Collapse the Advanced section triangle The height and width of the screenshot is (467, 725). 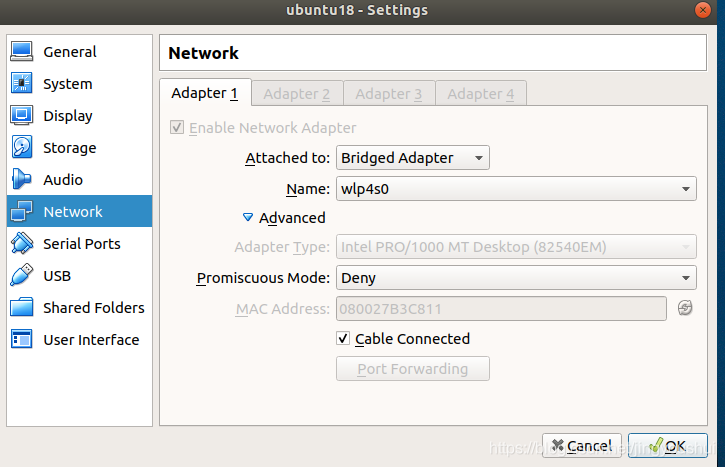click(248, 217)
